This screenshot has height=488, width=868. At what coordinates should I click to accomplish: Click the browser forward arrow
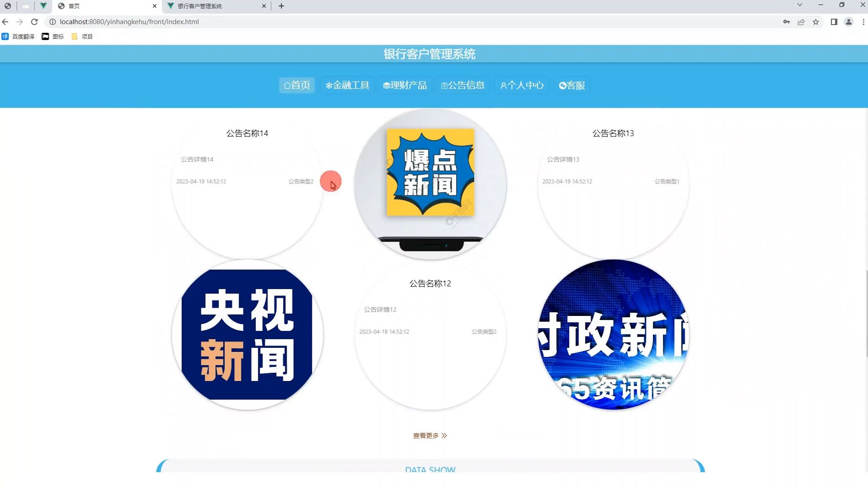click(x=20, y=22)
